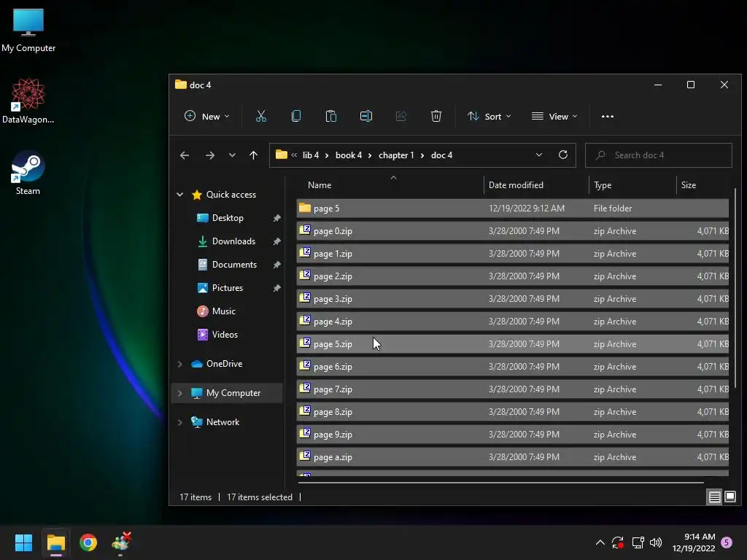Select Desktop in Quick access
Image resolution: width=747 pixels, height=560 pixels.
click(228, 217)
